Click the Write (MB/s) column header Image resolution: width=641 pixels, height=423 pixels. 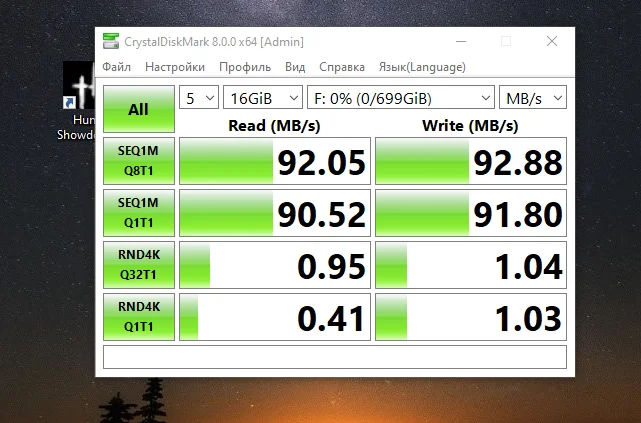point(470,125)
